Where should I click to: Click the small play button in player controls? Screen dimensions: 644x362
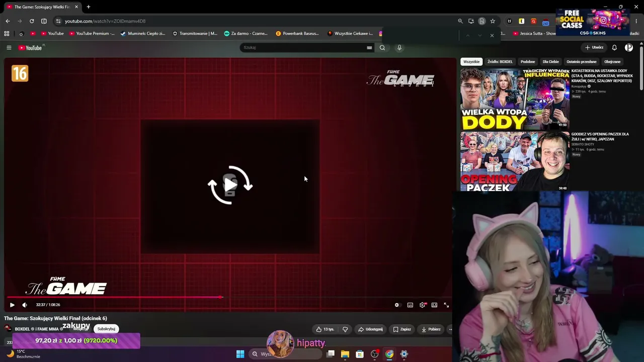pyautogui.click(x=12, y=305)
